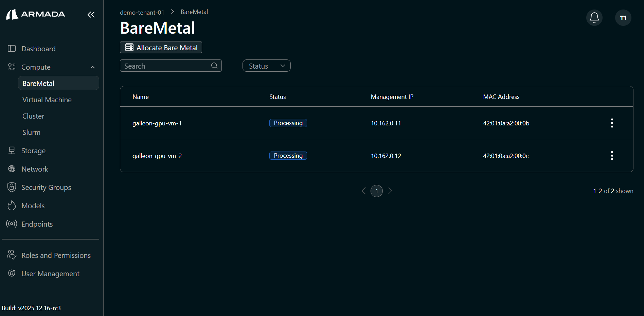Go to next page arrow

(390, 191)
